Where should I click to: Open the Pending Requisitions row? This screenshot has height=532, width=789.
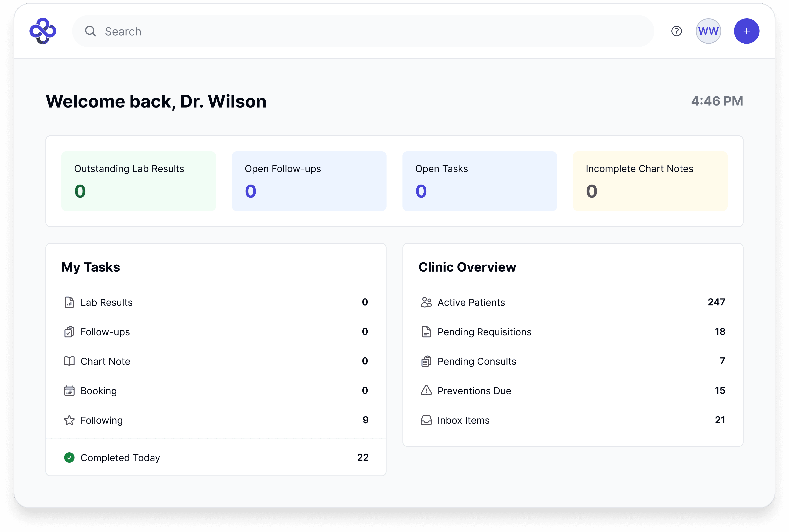[x=572, y=332]
